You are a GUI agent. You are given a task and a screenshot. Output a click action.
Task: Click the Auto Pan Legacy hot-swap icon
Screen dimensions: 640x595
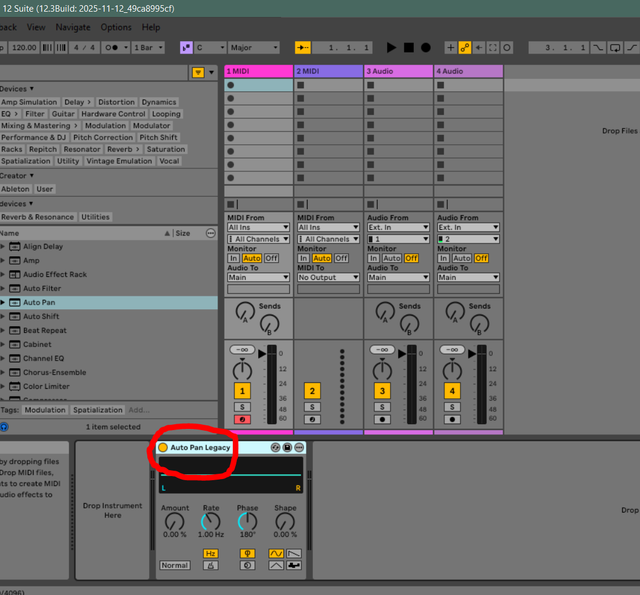click(276, 448)
